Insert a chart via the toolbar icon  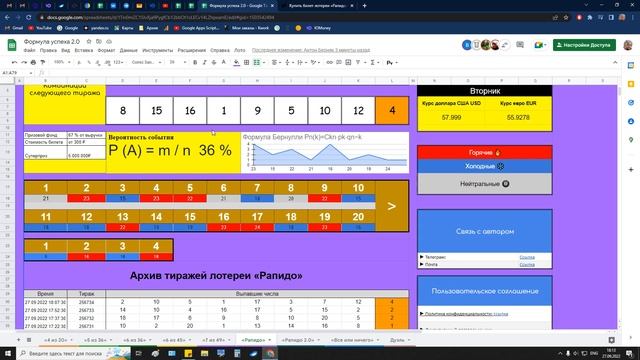[348, 62]
